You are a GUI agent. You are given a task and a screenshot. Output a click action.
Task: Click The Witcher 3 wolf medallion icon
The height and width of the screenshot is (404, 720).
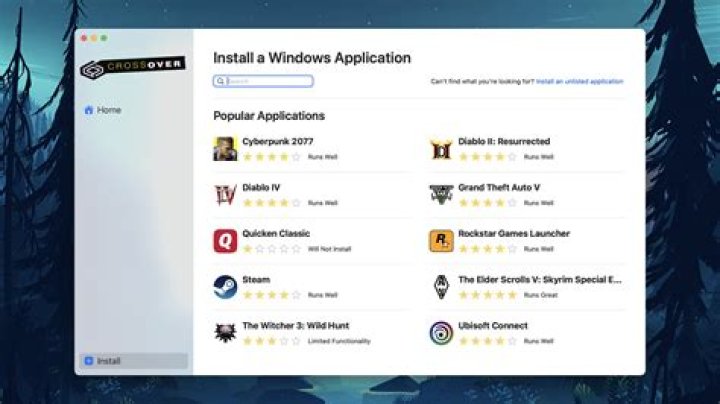(225, 333)
